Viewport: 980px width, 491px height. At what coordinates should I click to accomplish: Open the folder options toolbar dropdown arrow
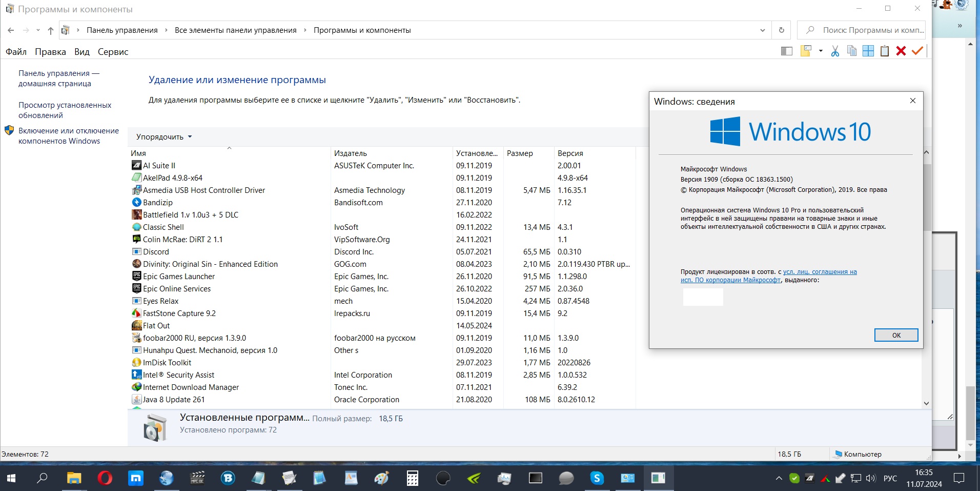point(821,51)
